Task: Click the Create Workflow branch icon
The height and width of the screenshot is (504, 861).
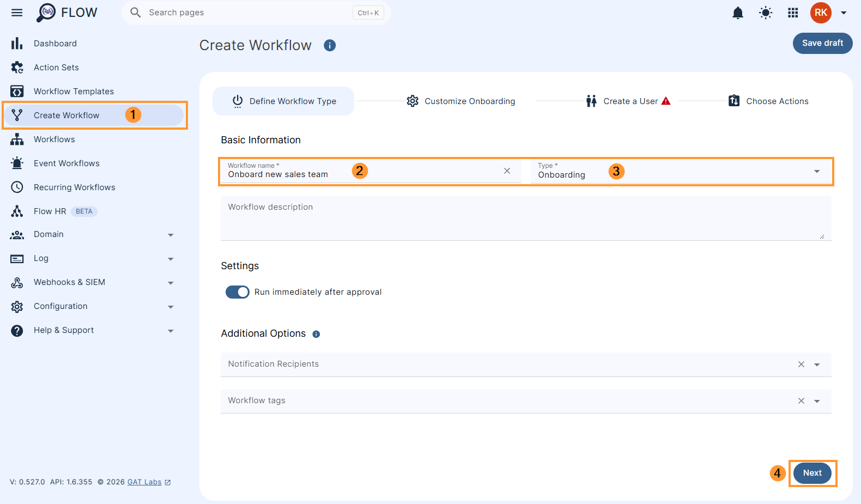Action: point(17,116)
